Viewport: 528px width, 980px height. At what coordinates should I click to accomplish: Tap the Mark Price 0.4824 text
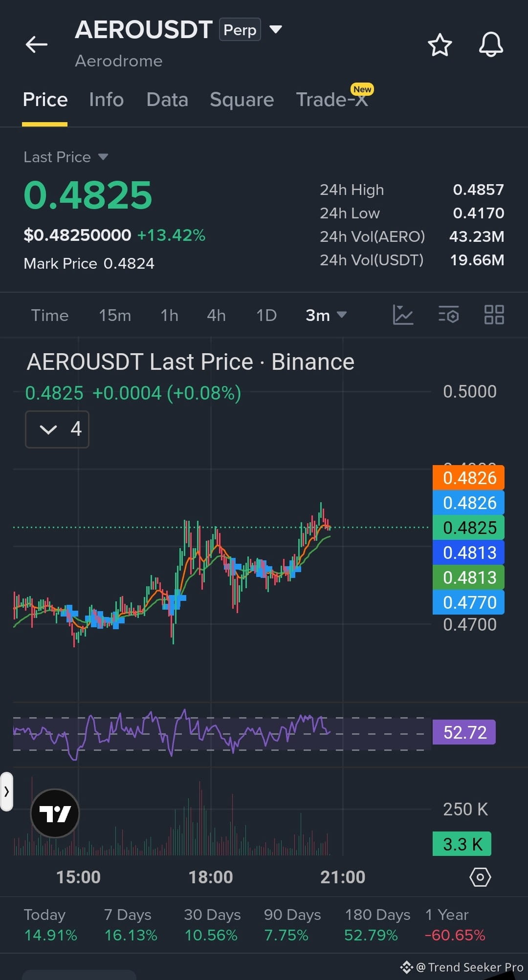pyautogui.click(x=89, y=264)
